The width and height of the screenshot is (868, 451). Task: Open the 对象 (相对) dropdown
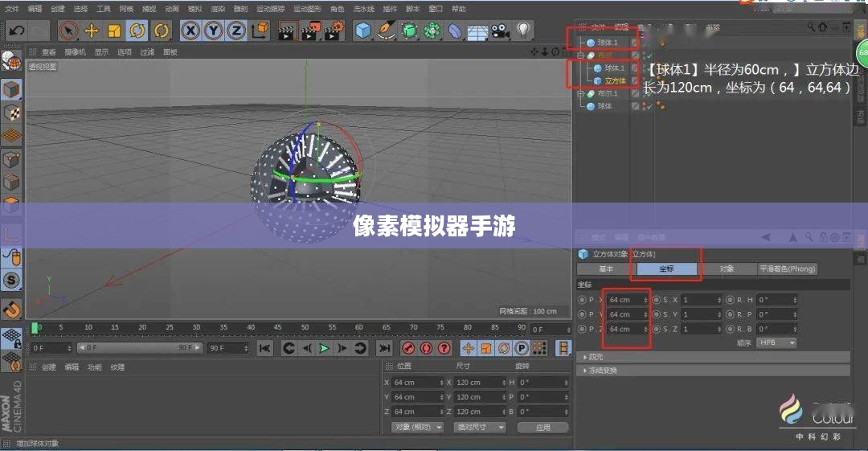pos(417,427)
